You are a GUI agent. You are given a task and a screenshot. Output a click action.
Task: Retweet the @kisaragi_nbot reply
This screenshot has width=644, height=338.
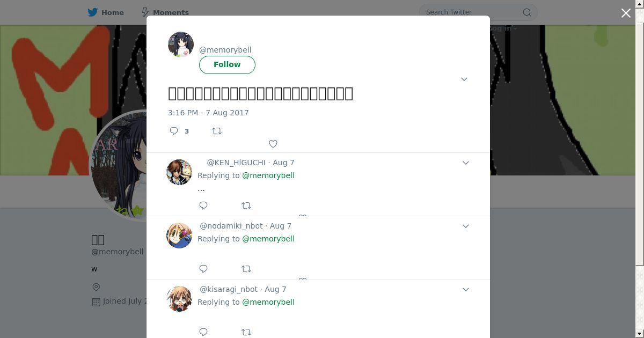click(246, 332)
